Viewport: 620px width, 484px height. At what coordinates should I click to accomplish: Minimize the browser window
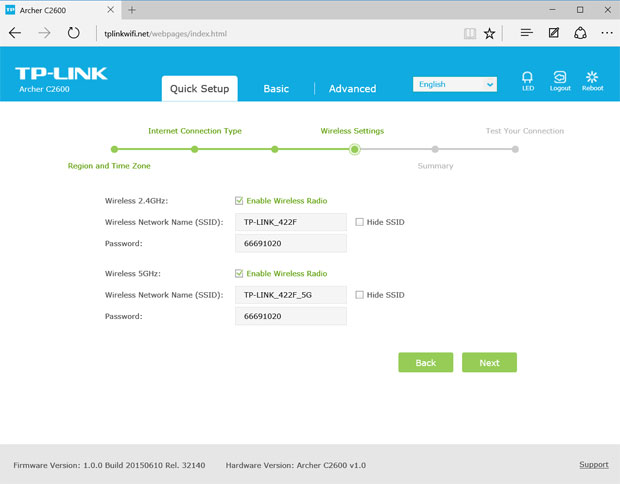tap(552, 9)
